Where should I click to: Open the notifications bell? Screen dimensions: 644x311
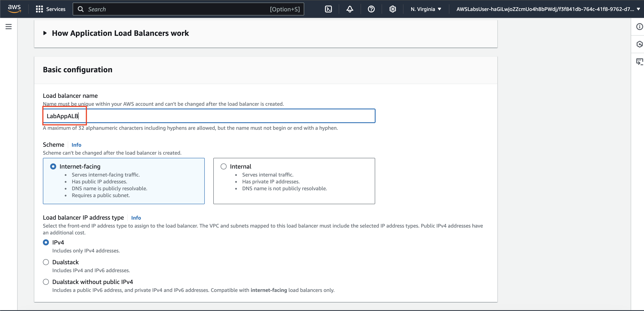pyautogui.click(x=349, y=9)
